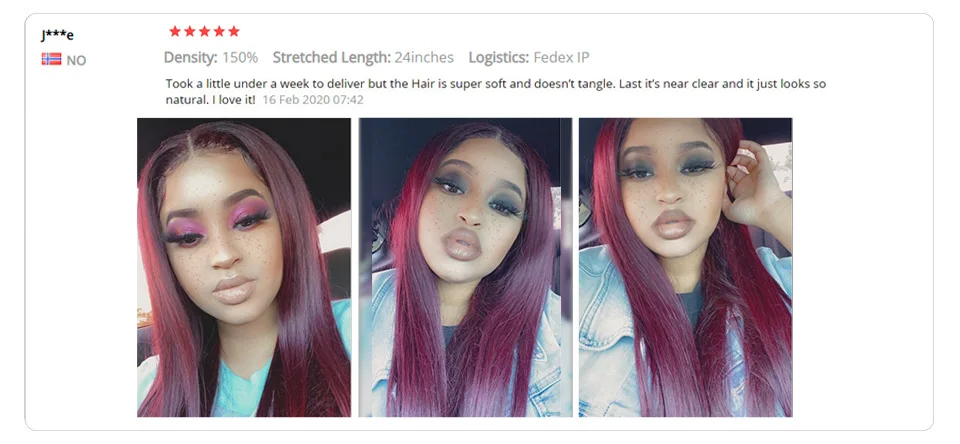The width and height of the screenshot is (960, 444).
Task: Click the fifth (last) rating star
Action: click(234, 31)
